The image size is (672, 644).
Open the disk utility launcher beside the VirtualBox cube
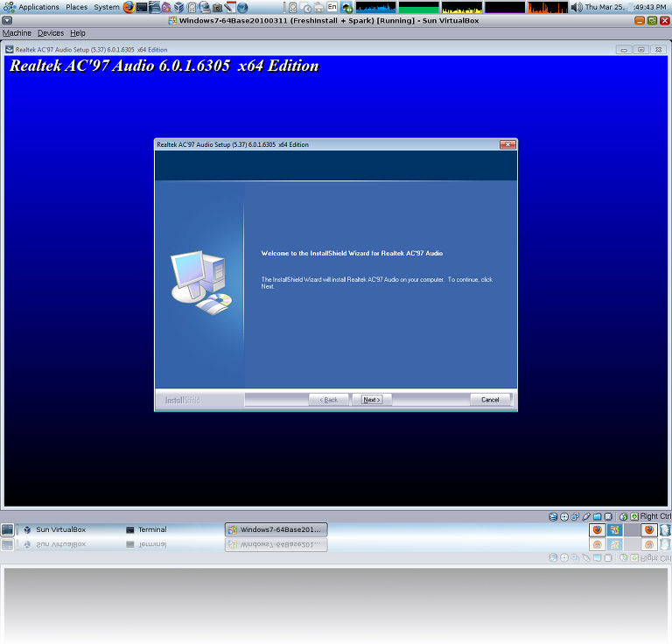192,7
